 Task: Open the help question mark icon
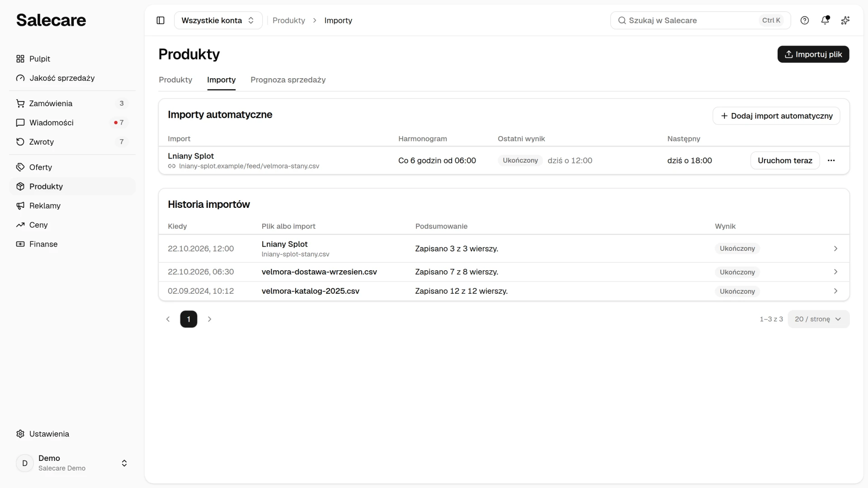point(805,20)
